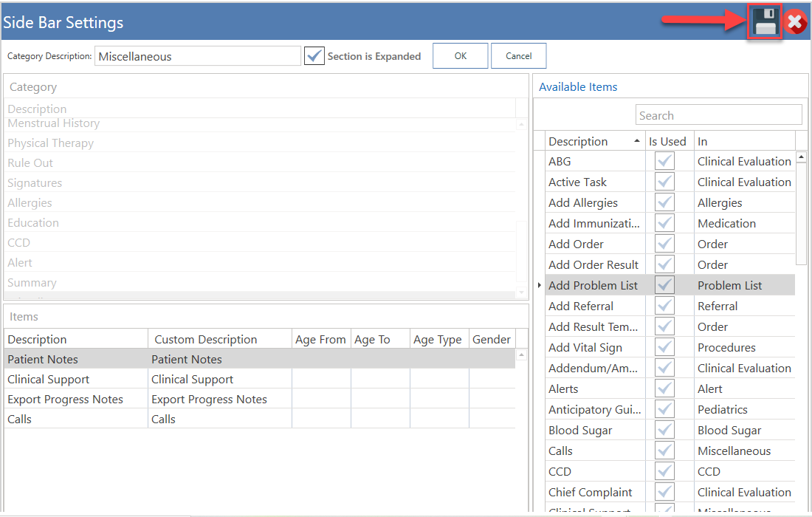Screen dimensions: 812x517
Task: Select Export Progress Notes item row
Action: (x=259, y=399)
